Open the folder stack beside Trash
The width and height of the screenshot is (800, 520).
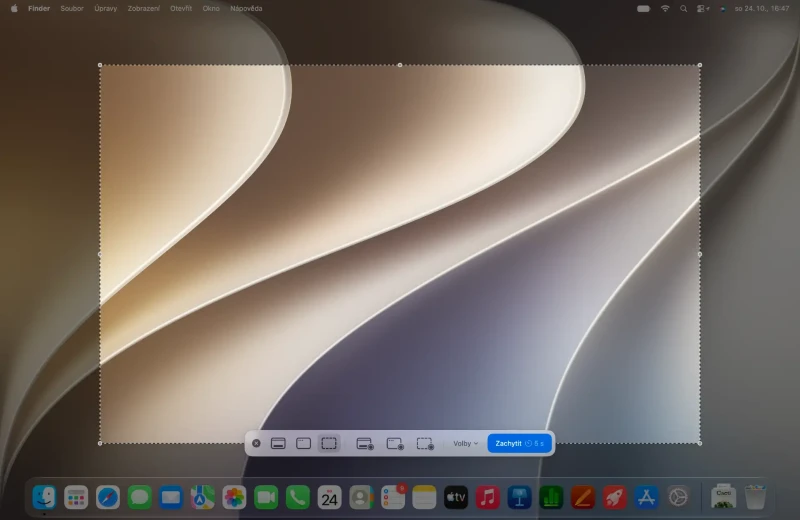coord(723,496)
